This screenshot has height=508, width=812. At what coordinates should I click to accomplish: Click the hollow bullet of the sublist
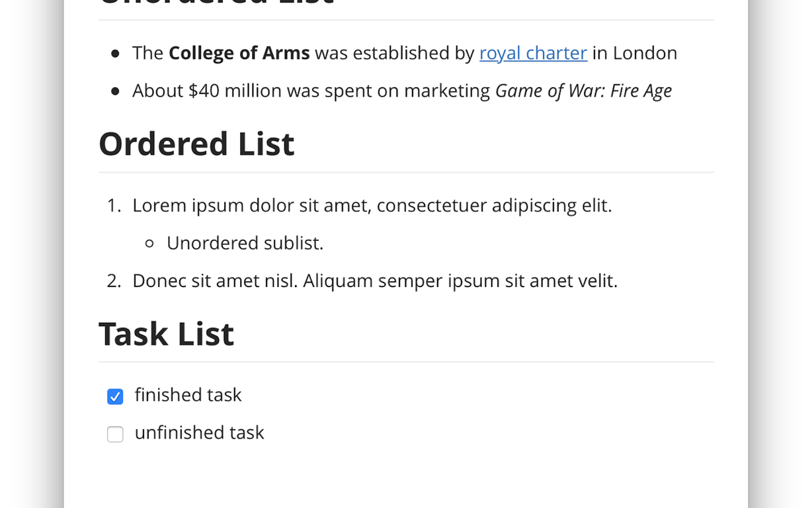pos(149,244)
